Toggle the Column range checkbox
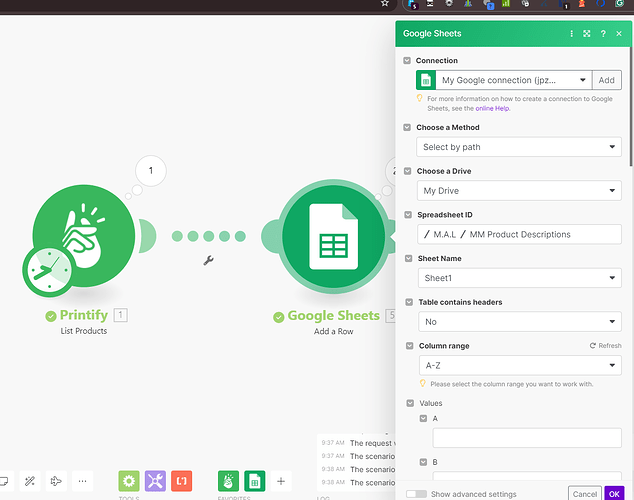The height and width of the screenshot is (500, 634). coord(410,346)
